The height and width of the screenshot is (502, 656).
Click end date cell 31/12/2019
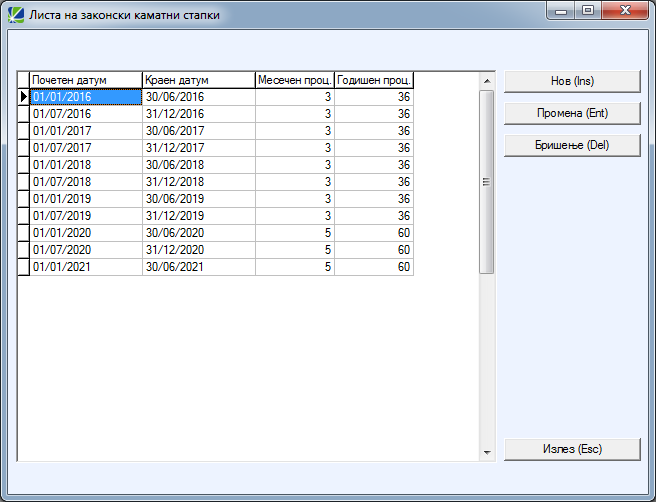click(x=199, y=216)
